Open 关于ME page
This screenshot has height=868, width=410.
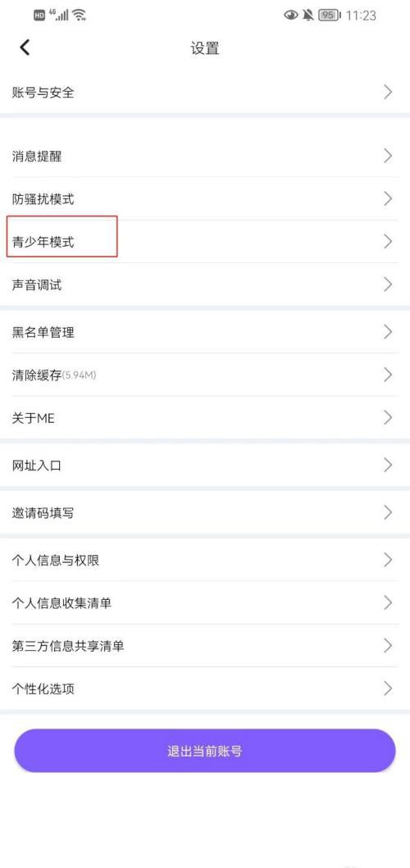click(205, 418)
